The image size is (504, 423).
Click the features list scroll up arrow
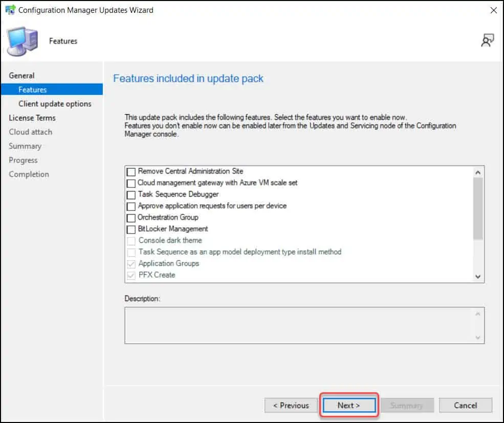point(478,173)
